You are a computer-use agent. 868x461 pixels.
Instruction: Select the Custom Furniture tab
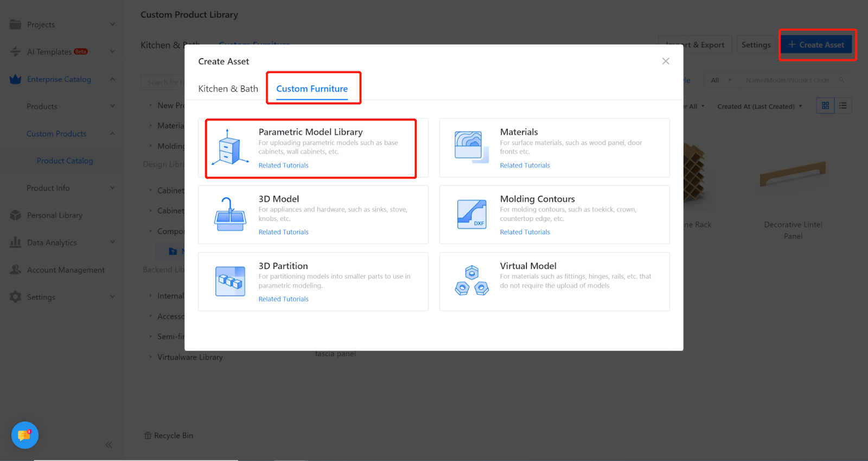click(x=312, y=89)
